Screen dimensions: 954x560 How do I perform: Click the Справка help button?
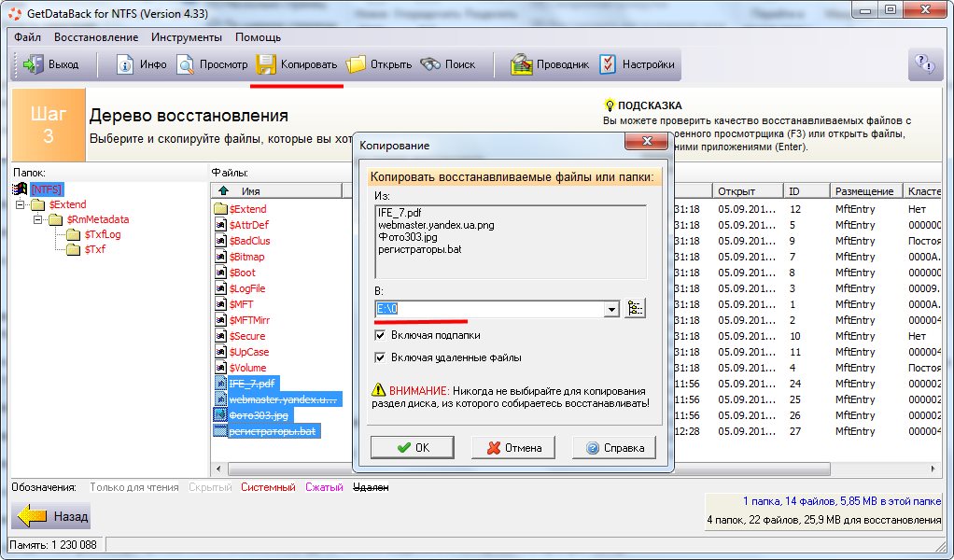click(x=614, y=447)
